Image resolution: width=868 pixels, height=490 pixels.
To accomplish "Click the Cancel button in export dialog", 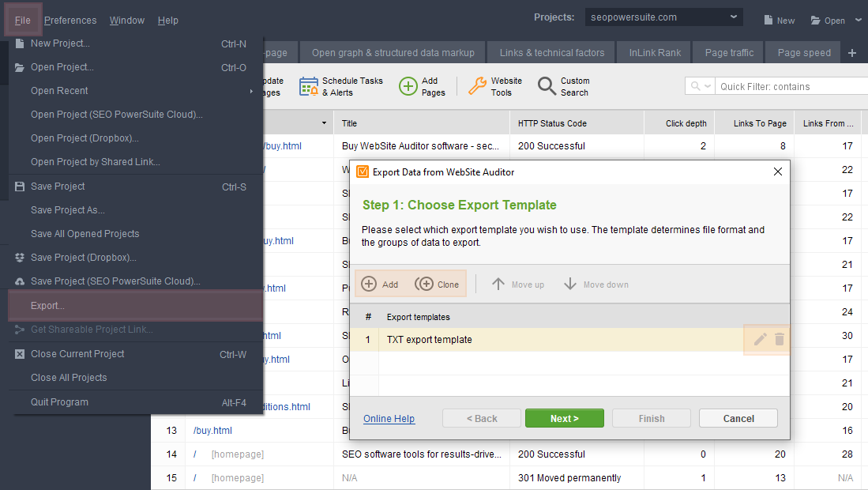I will tap(738, 419).
